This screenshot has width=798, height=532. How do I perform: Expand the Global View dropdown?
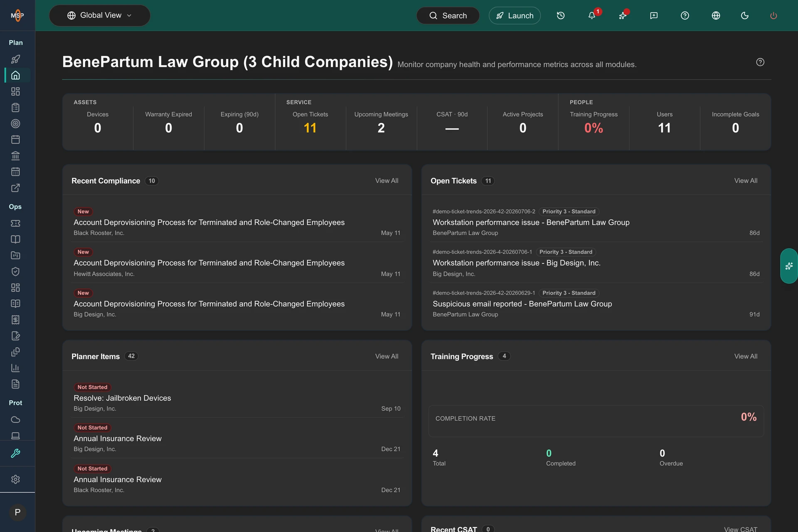[100, 15]
